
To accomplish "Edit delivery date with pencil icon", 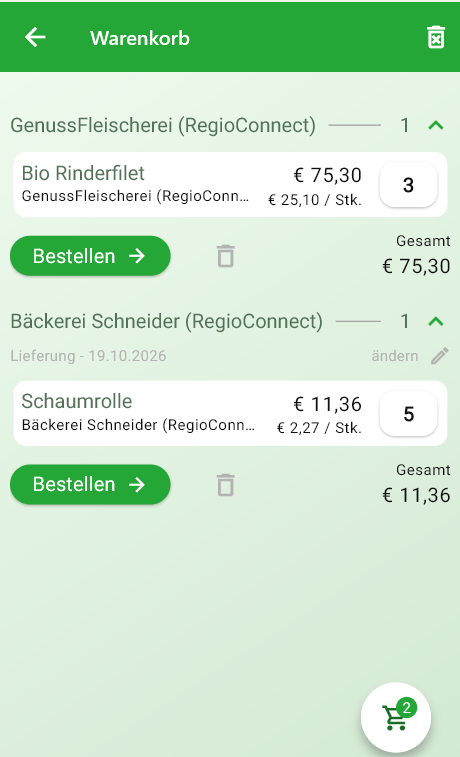I will click(440, 356).
